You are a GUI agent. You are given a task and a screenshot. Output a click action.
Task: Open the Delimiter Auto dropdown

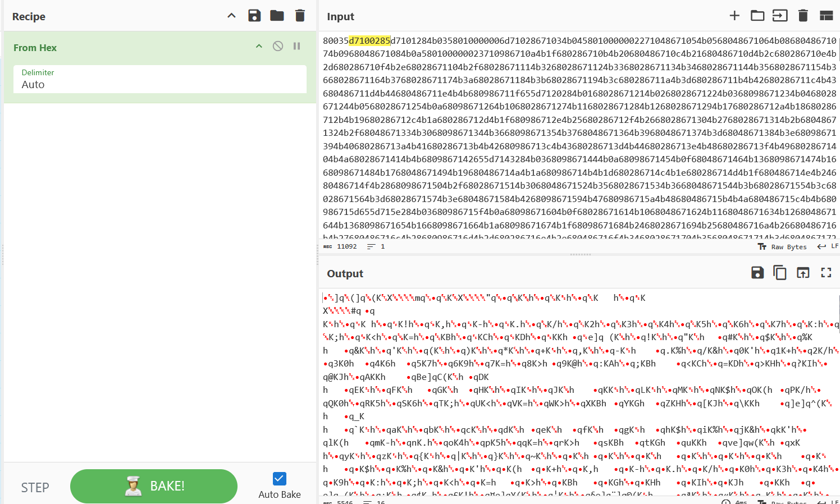pyautogui.click(x=160, y=79)
